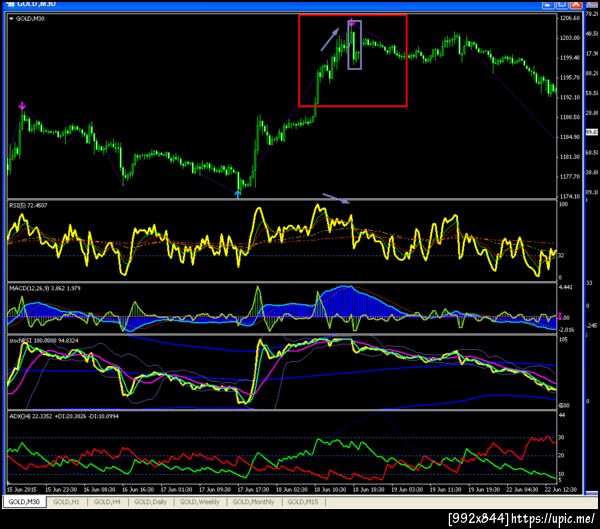Click the 22 Jun 12:30 time axis label

coord(561,490)
